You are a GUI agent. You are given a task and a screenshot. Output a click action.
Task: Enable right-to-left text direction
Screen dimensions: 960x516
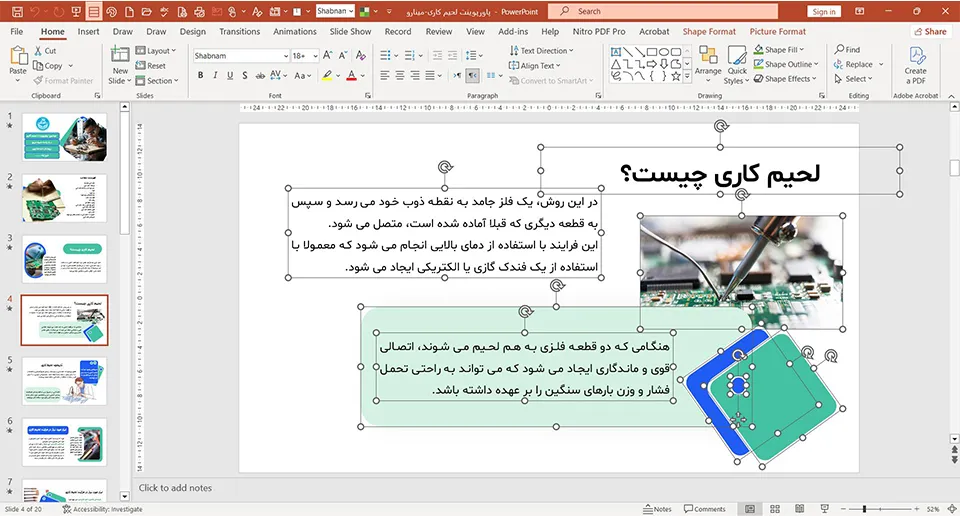pyautogui.click(x=473, y=75)
